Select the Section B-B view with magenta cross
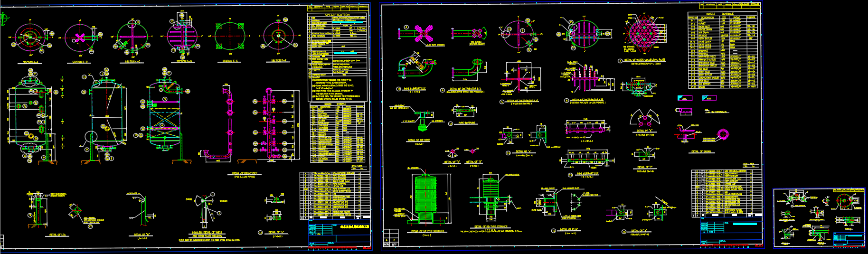This screenshot has height=254, width=868. point(80,38)
